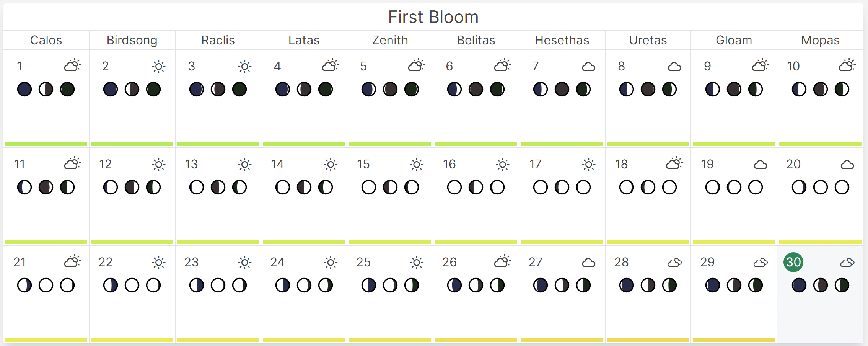868x346 pixels.
Task: Click the Zenith weekday column header
Action: pyautogui.click(x=390, y=40)
